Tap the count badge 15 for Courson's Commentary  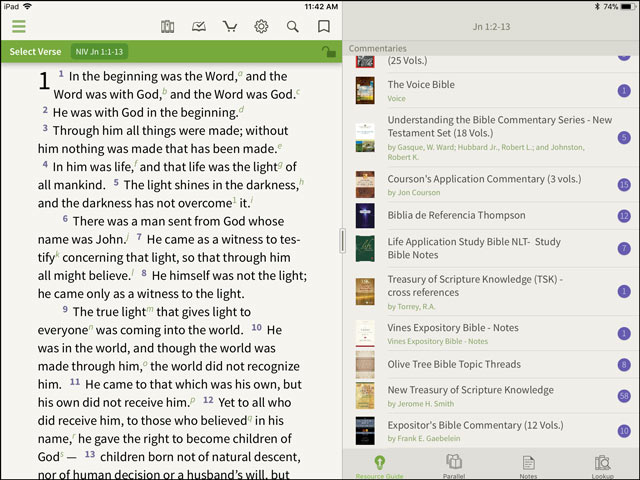624,184
